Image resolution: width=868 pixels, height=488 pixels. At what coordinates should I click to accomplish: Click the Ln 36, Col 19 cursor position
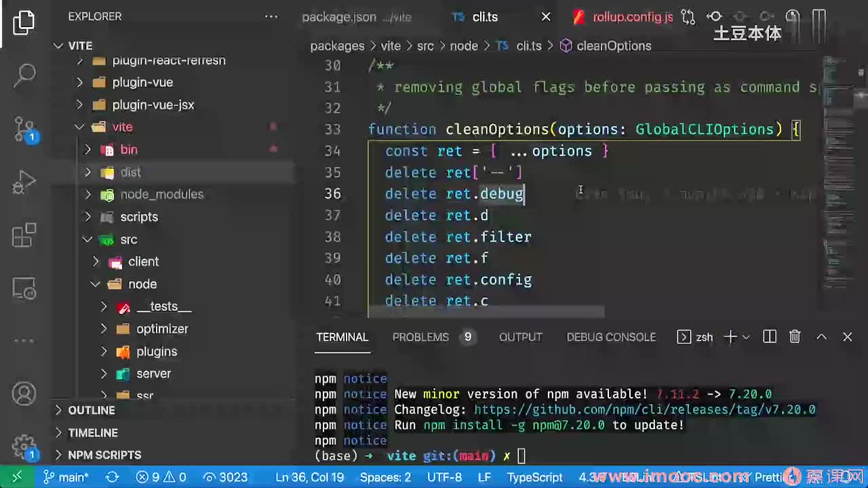pos(309,477)
